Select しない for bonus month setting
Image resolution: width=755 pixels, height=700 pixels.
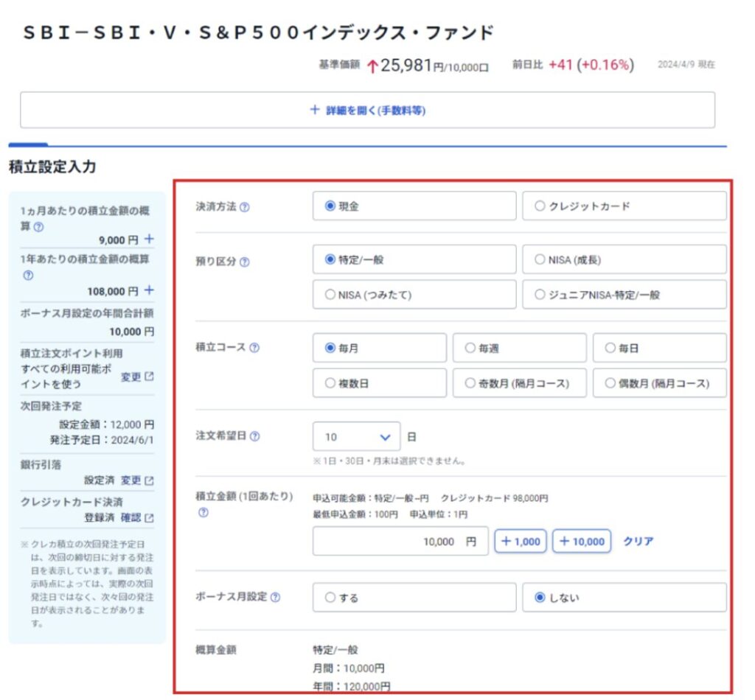624,598
